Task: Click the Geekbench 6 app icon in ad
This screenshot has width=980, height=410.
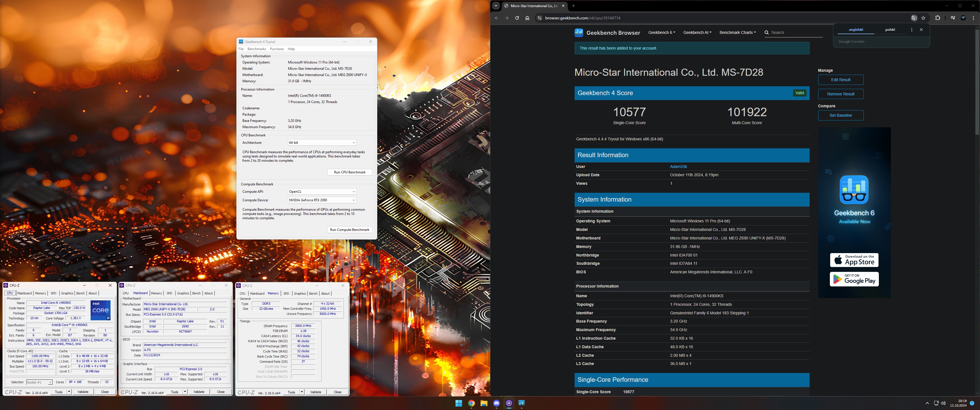Action: point(854,190)
